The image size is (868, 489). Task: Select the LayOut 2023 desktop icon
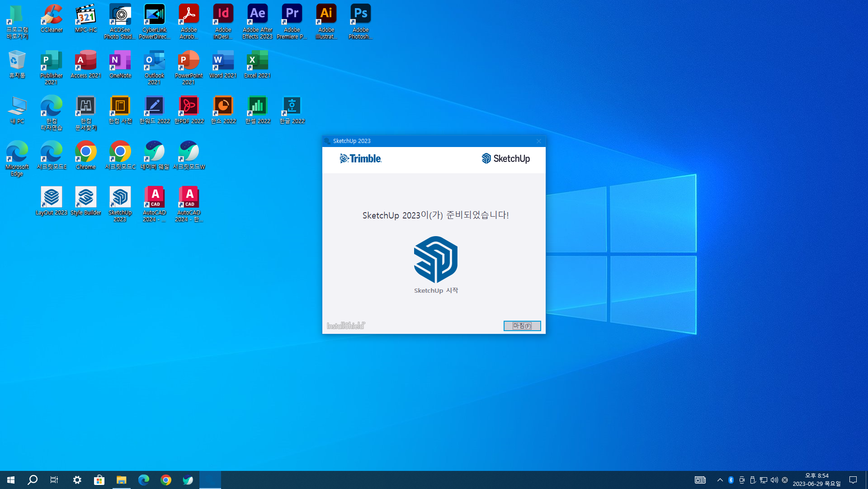51,198
